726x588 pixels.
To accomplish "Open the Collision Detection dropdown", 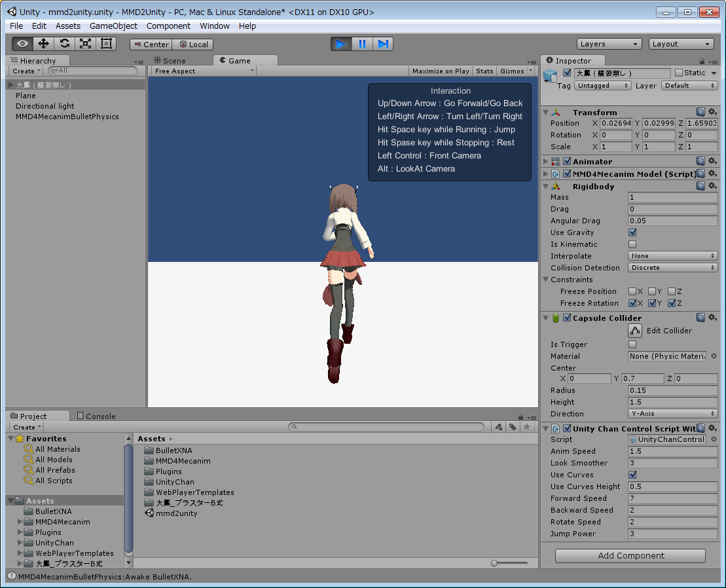I will pyautogui.click(x=673, y=268).
